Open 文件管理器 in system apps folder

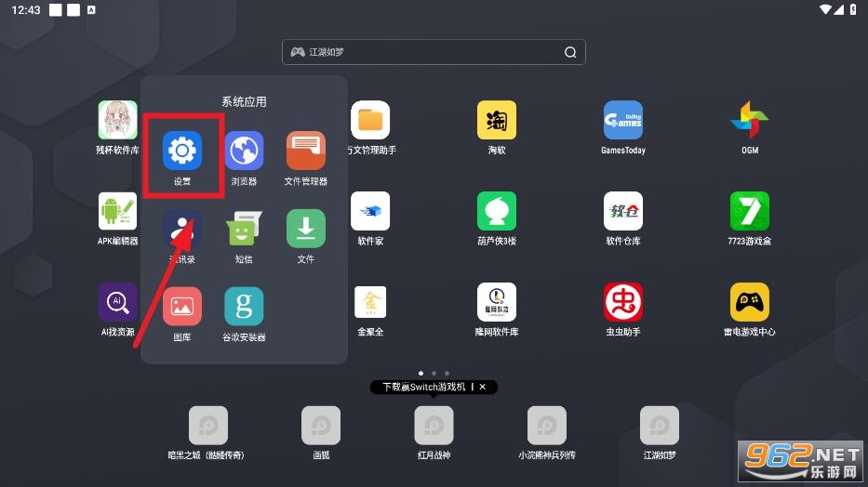point(306,151)
